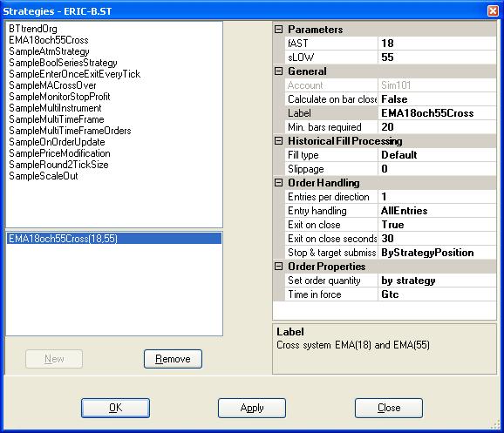Edit the fAST parameter value 18

pos(437,44)
